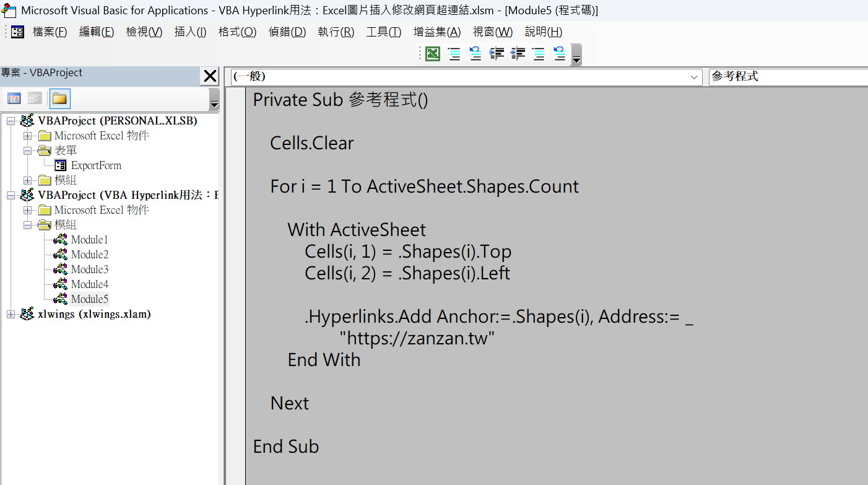Click the Cells.Clear line in the code editor
Viewport: 868px width, 485px height.
coord(312,143)
